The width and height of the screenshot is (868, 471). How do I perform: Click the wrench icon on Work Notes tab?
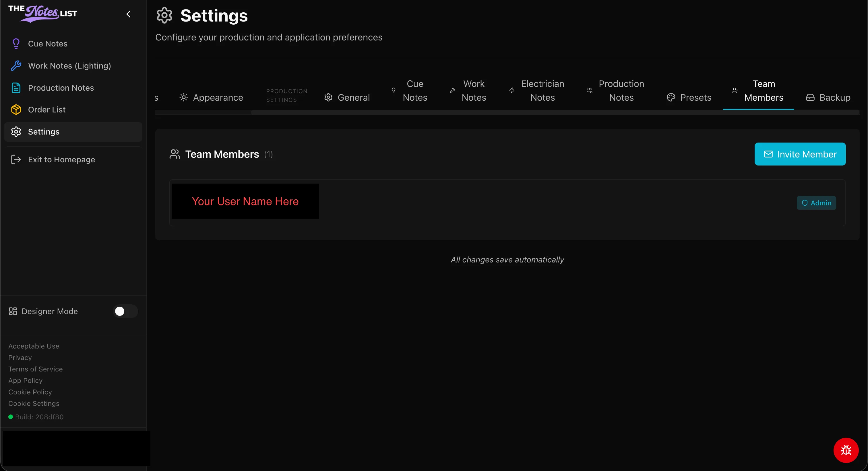453,91
